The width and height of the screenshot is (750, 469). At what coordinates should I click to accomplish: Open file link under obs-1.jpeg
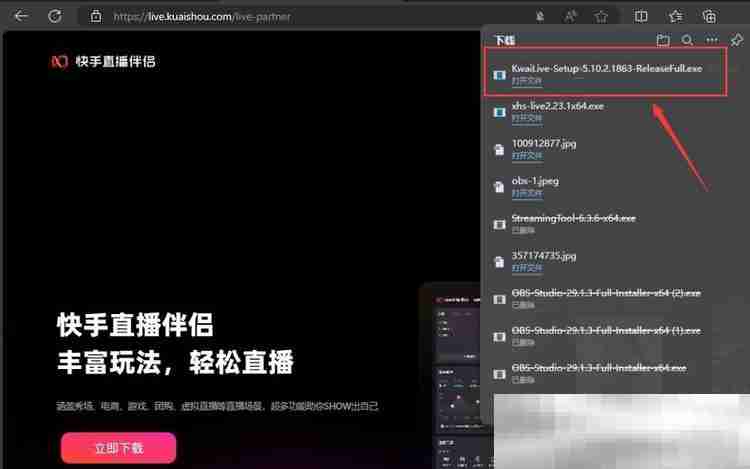(527, 193)
